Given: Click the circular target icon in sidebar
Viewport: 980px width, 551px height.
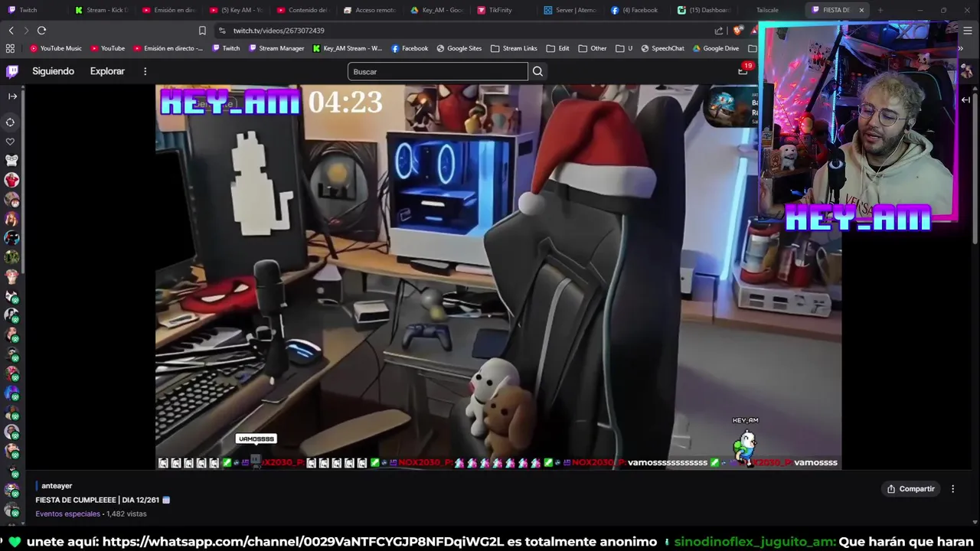Looking at the screenshot, I should pos(11,122).
